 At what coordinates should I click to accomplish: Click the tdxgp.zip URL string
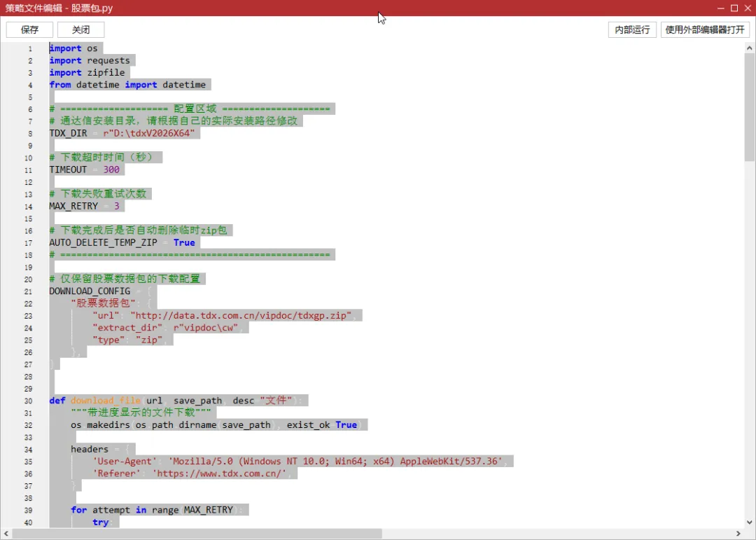click(241, 315)
